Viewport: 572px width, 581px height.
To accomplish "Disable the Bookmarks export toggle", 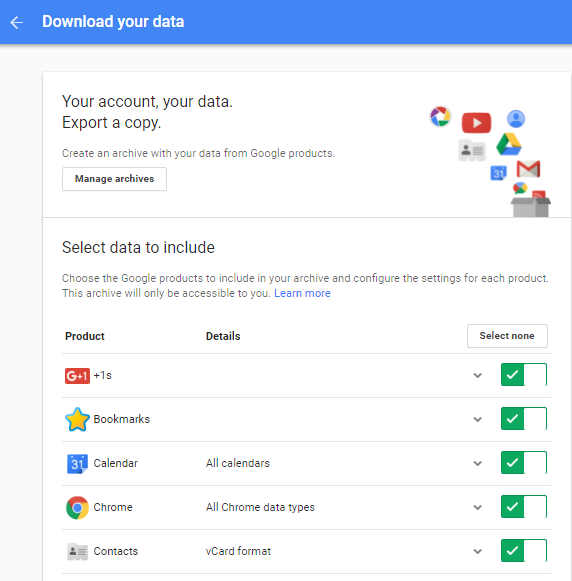I will point(523,419).
